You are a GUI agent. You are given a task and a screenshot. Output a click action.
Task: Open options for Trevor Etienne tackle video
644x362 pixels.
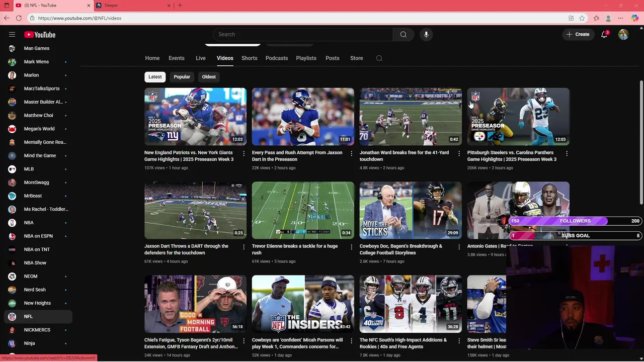(x=352, y=247)
